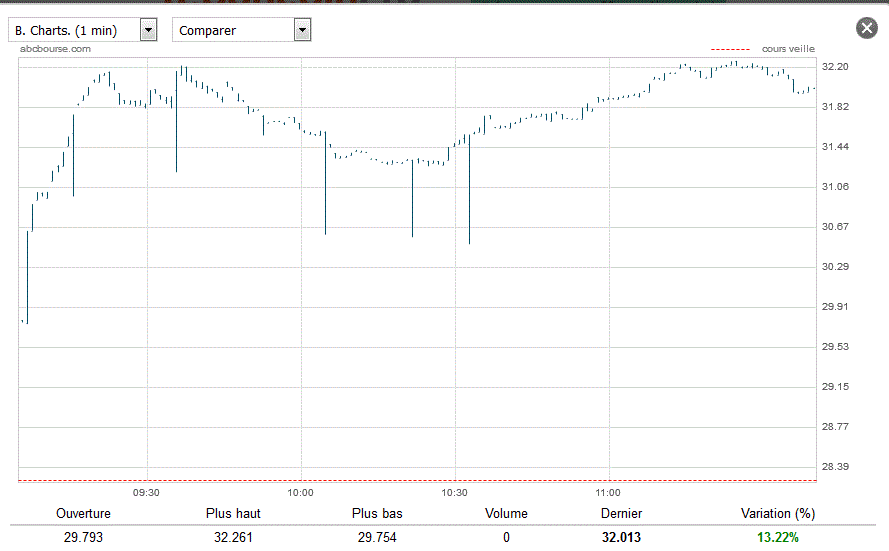Click the 10:30 time axis label

(454, 493)
